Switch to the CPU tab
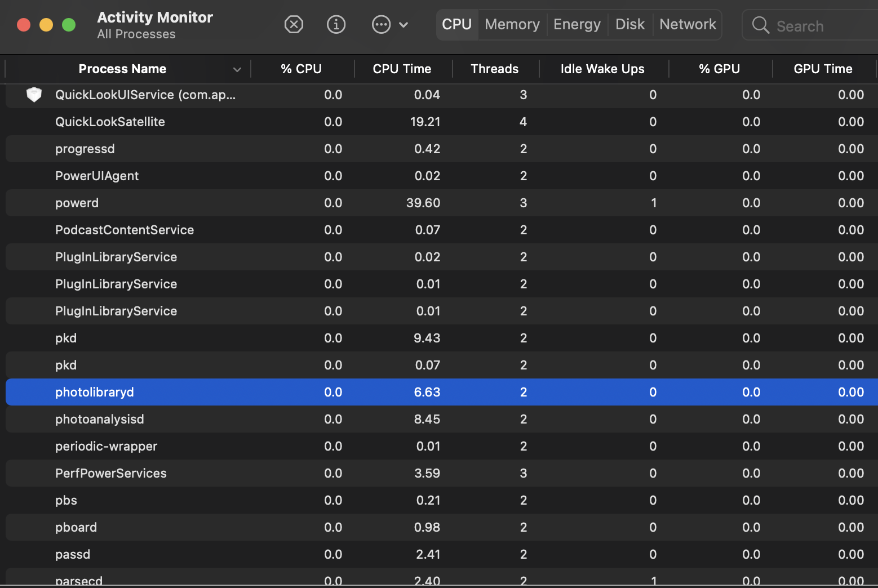Image resolution: width=878 pixels, height=588 pixels. [x=457, y=25]
